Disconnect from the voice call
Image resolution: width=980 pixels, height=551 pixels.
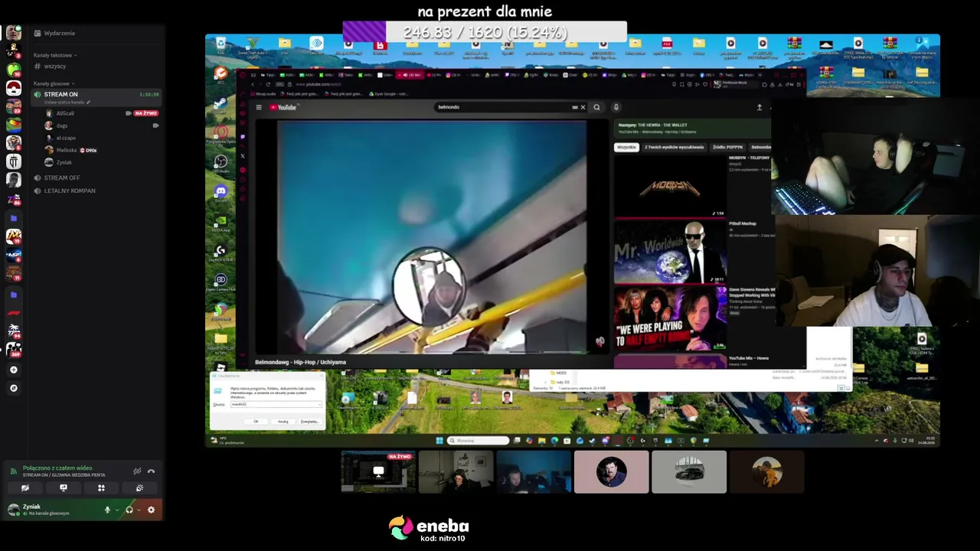tap(151, 471)
